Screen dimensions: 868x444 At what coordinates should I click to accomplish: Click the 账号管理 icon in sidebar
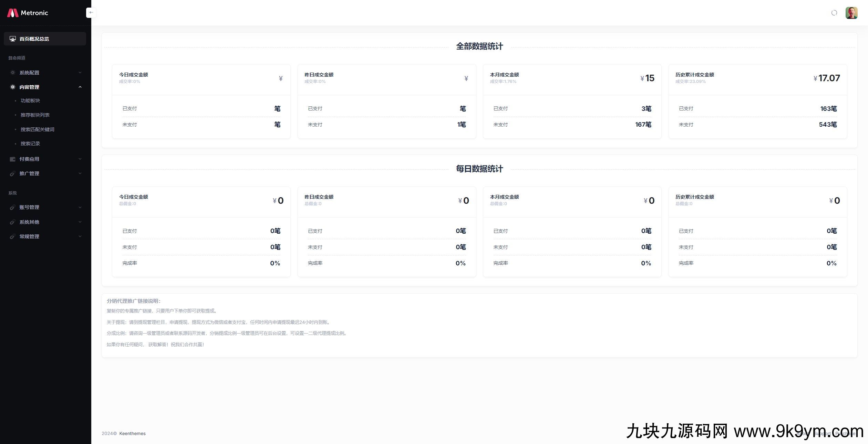click(13, 208)
